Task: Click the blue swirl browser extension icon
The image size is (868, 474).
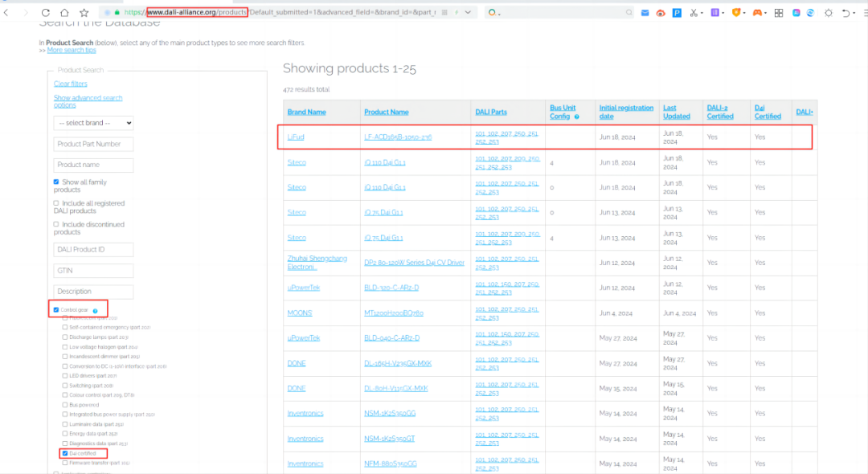Action: 810,13
